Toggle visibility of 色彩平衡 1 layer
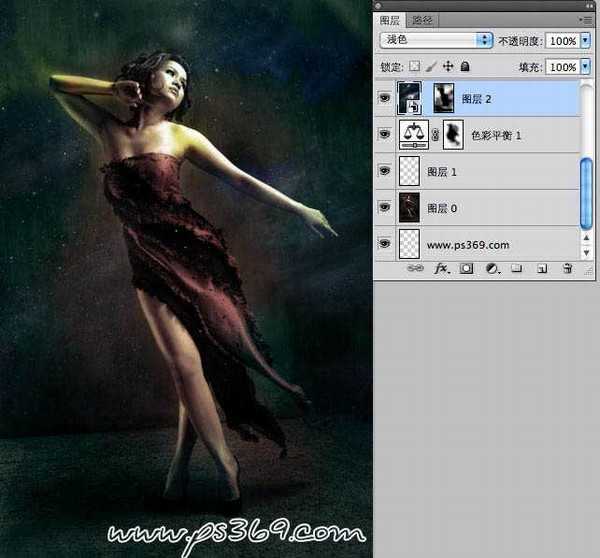The width and height of the screenshot is (600, 558). click(x=384, y=135)
